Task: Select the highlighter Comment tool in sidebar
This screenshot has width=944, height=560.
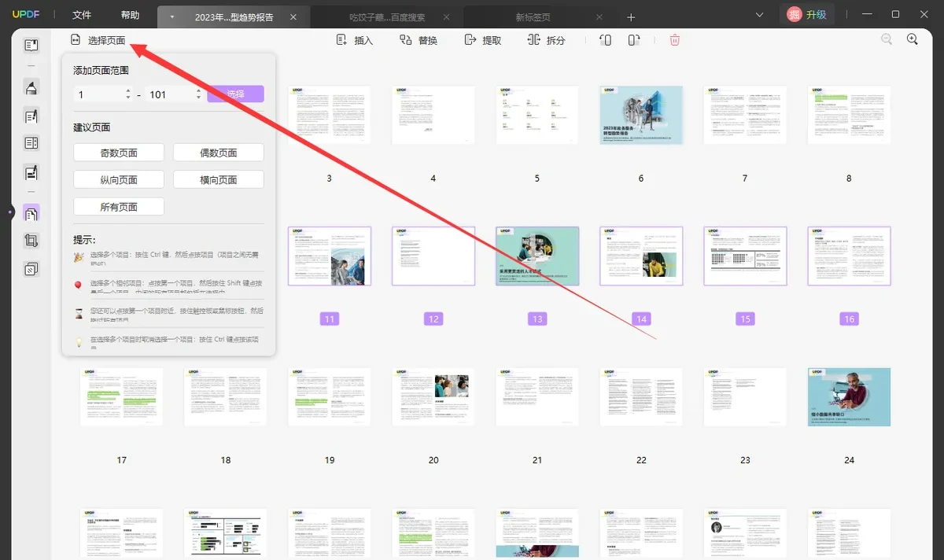Action: tap(31, 87)
